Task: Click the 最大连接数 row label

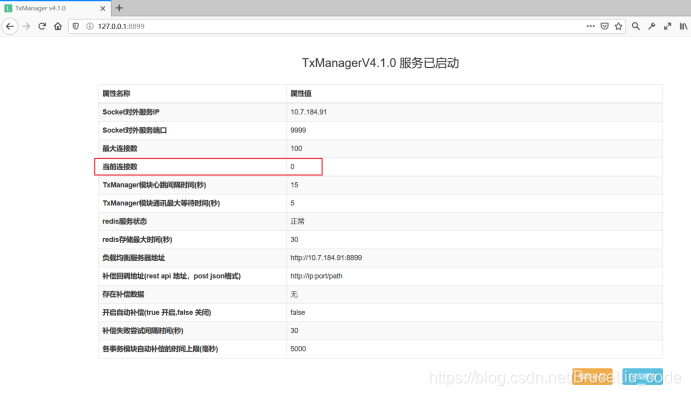Action: (x=120, y=148)
